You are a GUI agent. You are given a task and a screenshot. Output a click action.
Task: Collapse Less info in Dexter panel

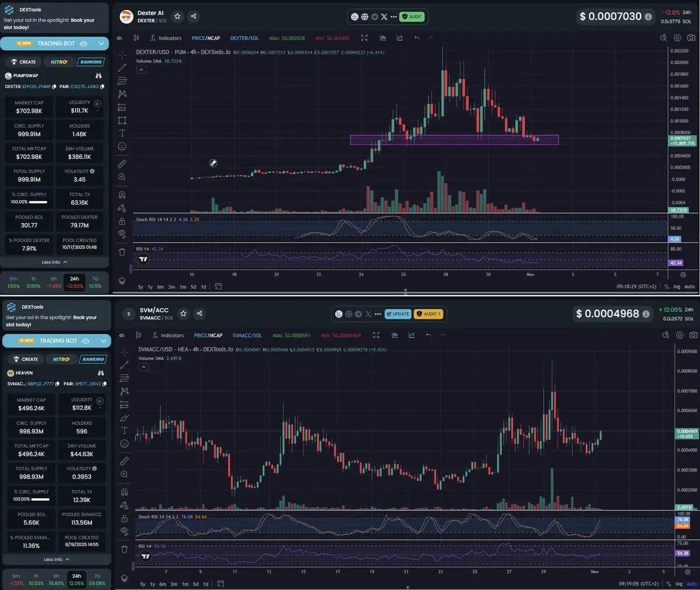pyautogui.click(x=55, y=262)
